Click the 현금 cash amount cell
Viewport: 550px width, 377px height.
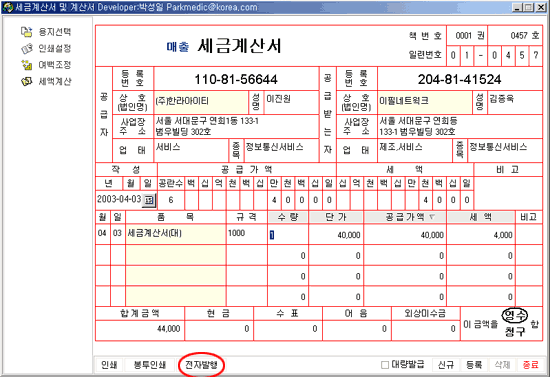[x=218, y=330]
